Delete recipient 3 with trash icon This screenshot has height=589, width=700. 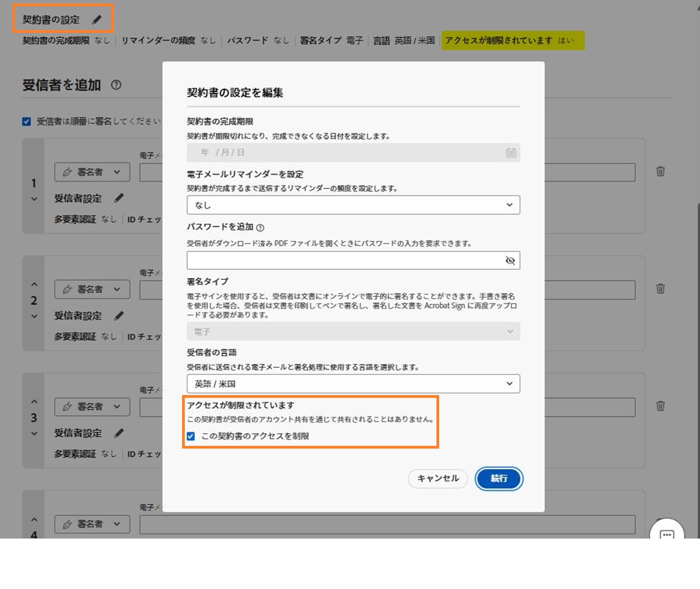pos(660,406)
